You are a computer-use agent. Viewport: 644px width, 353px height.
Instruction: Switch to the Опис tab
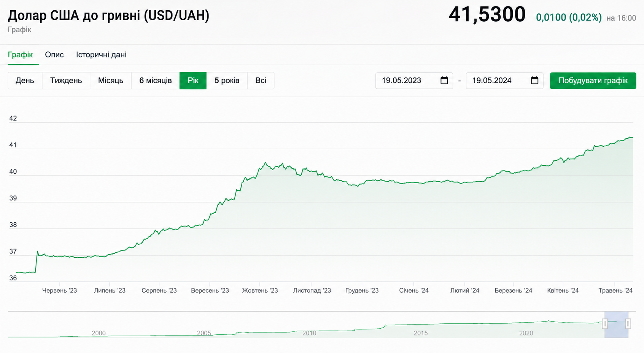coord(54,55)
